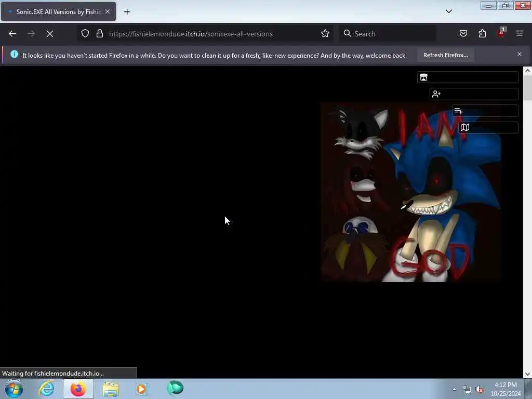
Task: Click the Firefox taskbar icon
Action: pos(78,389)
